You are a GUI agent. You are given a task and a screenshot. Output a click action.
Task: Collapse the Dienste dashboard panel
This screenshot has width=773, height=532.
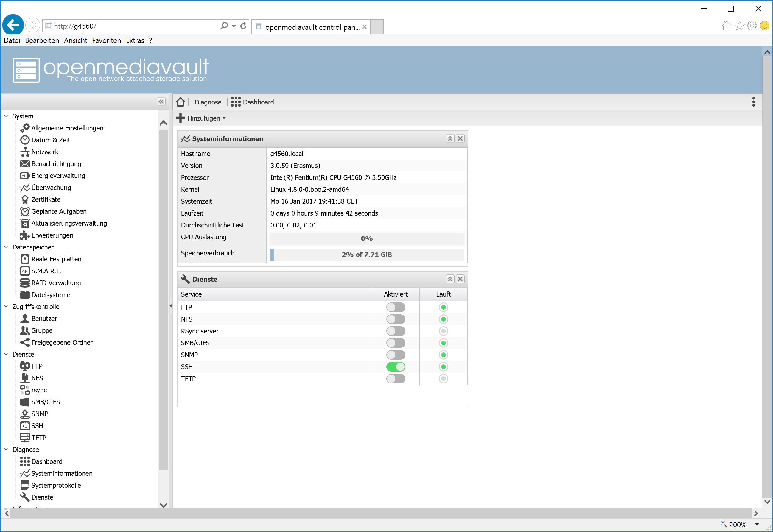(450, 279)
